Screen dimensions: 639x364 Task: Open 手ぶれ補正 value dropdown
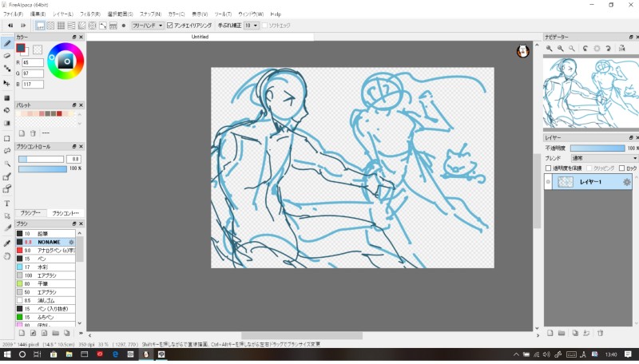coord(252,26)
